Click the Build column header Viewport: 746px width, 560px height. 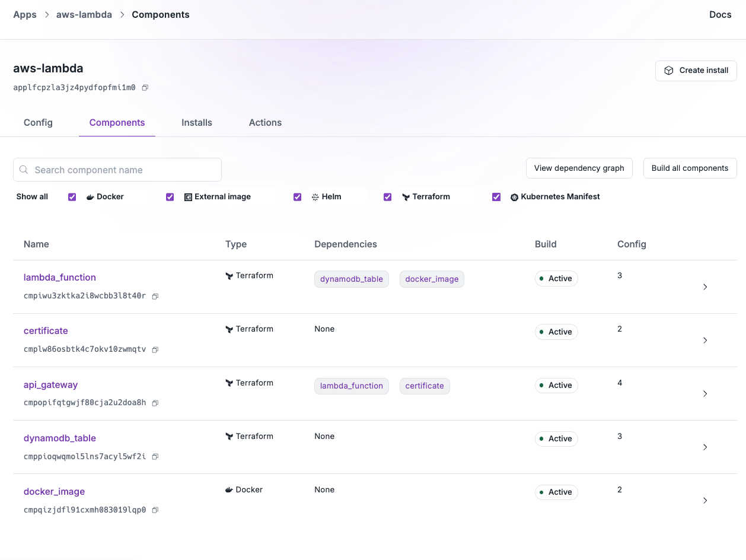point(546,244)
